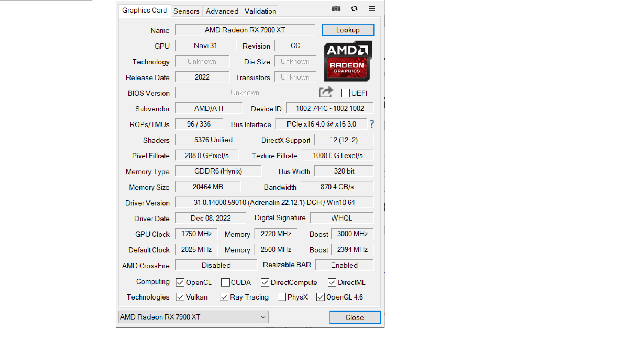Toggle the PhysX checkbox

[x=282, y=297]
